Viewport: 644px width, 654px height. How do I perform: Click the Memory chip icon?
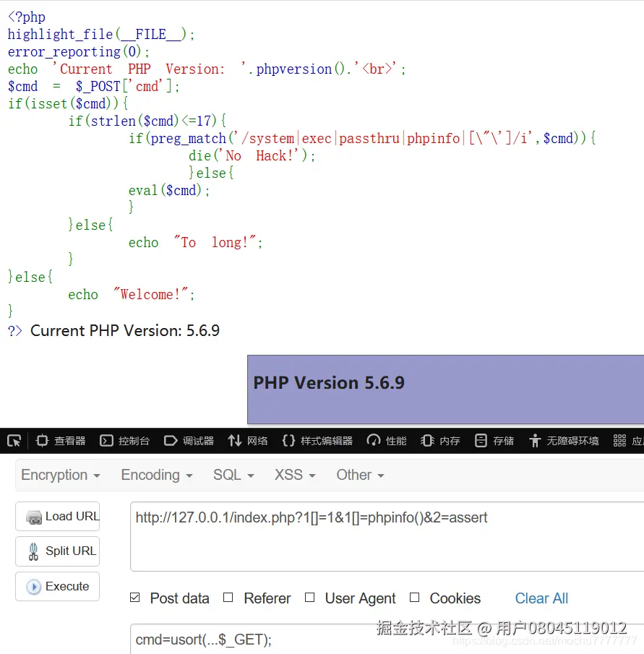(427, 441)
